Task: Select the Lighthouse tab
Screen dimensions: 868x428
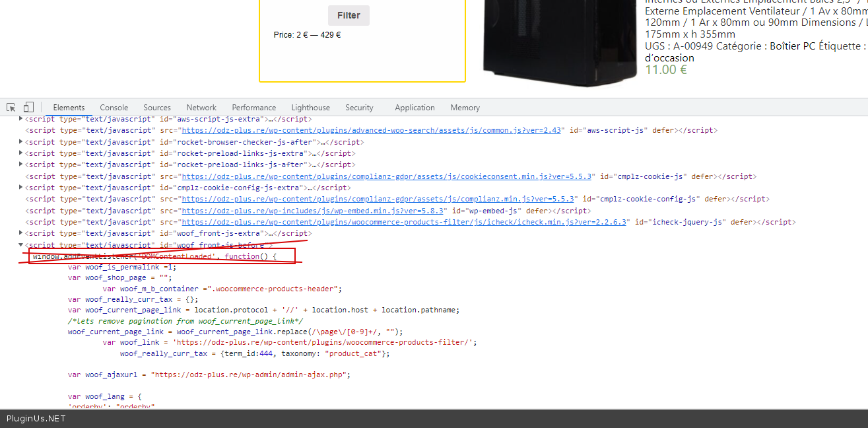Action: pos(310,108)
